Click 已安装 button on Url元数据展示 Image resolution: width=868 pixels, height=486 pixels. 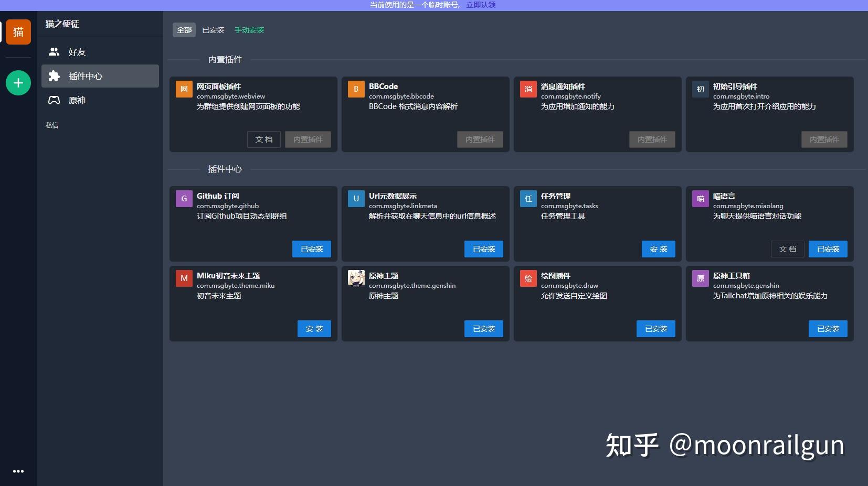(x=484, y=249)
